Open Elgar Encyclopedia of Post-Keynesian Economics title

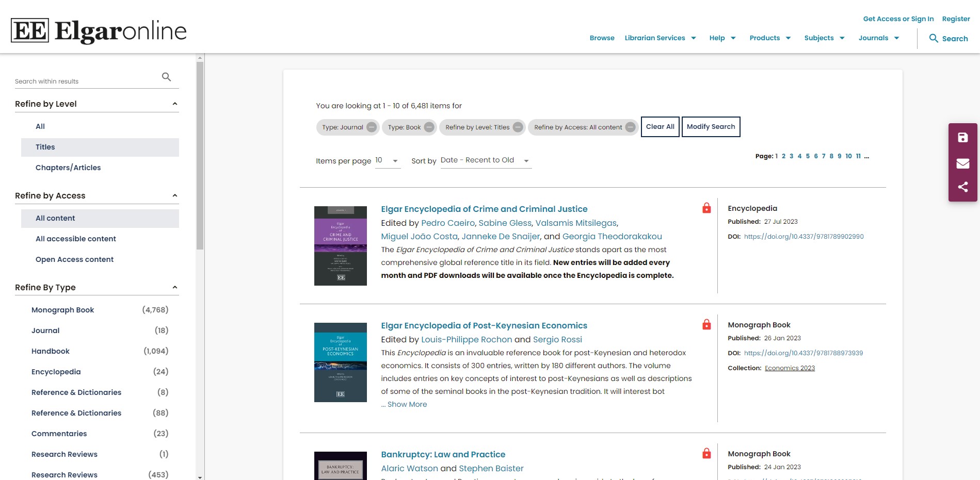tap(484, 325)
